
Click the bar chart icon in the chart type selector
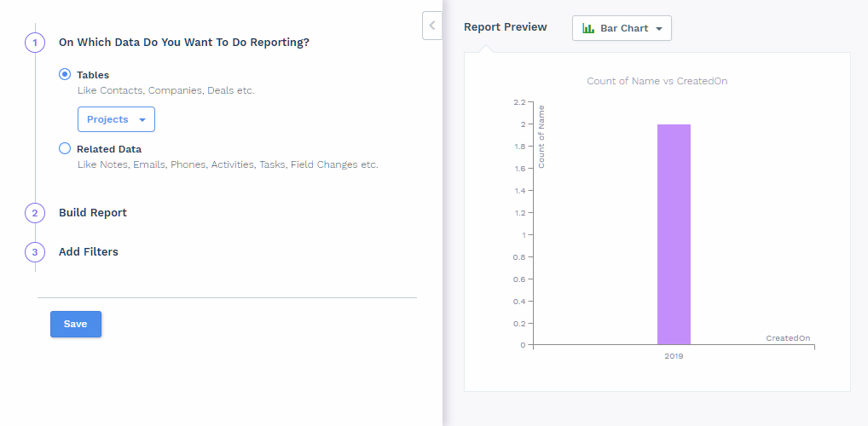point(588,28)
